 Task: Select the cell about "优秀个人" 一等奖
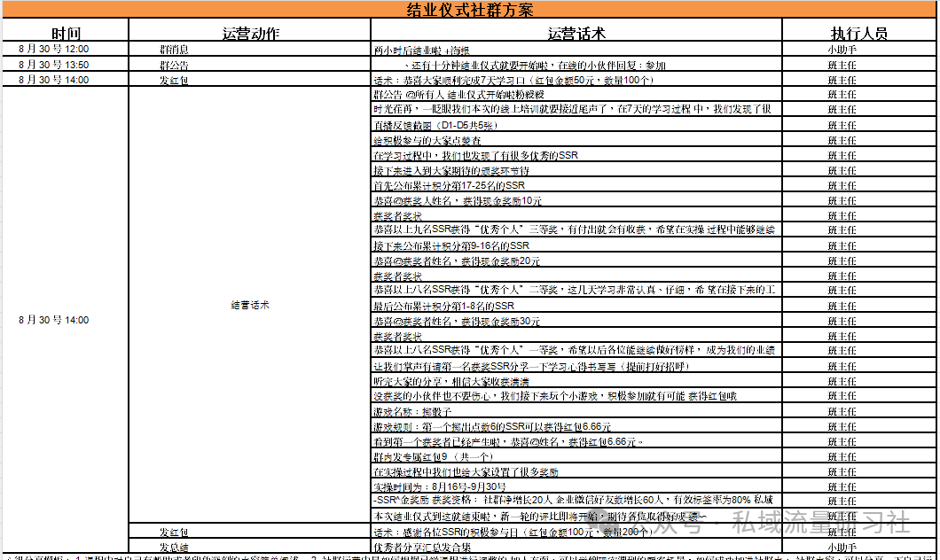[x=576, y=350]
